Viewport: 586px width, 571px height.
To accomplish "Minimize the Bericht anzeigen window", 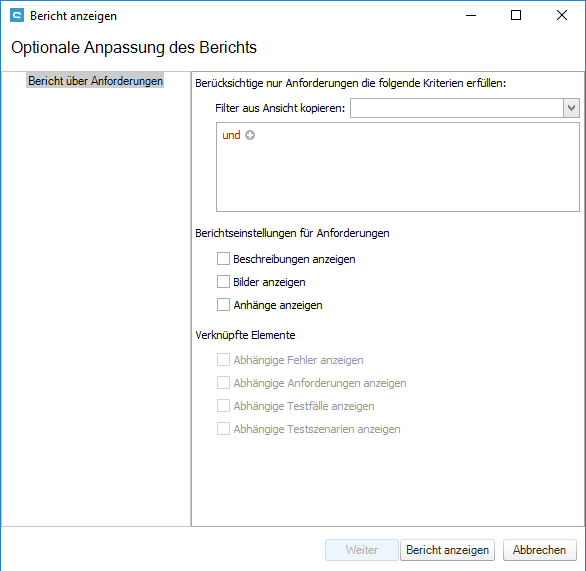I will [471, 16].
